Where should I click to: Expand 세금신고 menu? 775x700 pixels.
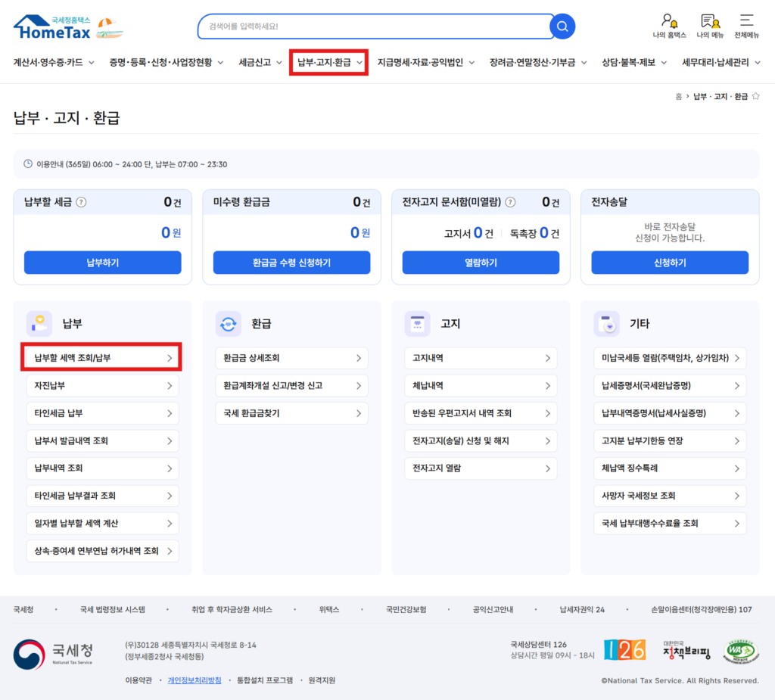[x=260, y=63]
